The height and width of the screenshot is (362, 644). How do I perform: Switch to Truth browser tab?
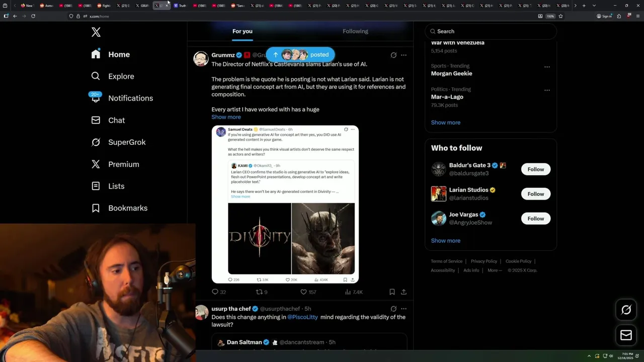point(180,6)
